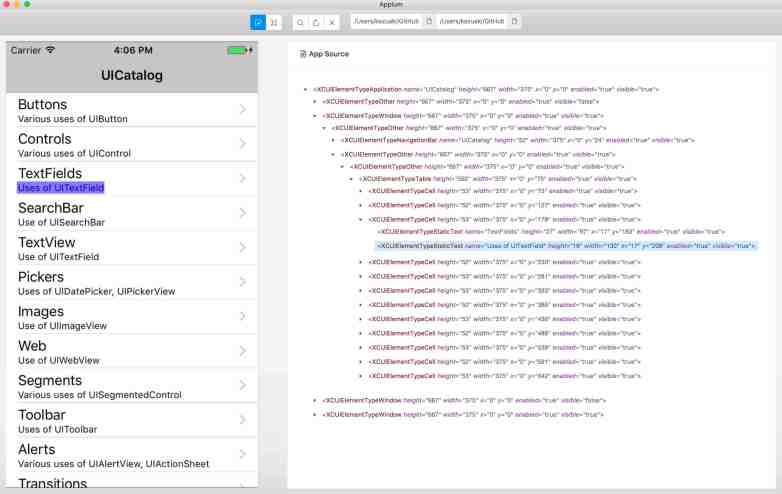Select the last XCUIElementTypeCell source row

504,376
